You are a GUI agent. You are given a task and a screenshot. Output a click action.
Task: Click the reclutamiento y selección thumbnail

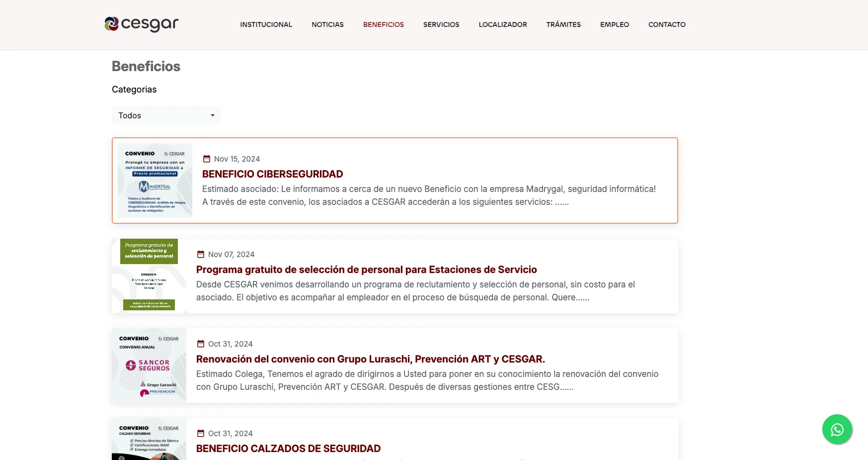tap(149, 276)
